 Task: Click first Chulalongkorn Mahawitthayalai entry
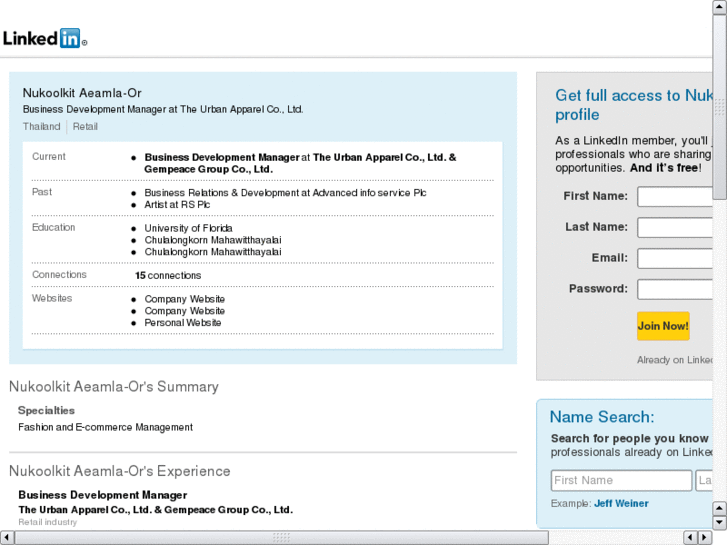[x=213, y=240]
